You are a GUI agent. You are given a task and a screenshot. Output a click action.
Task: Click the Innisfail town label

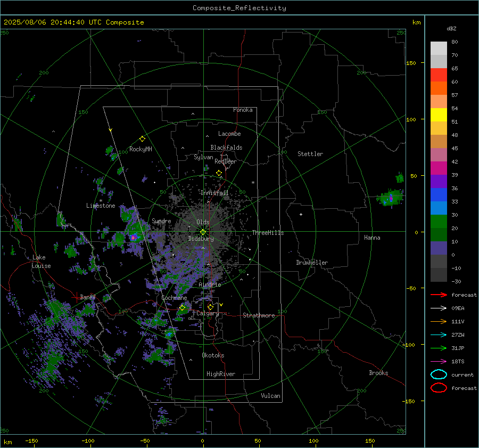click(x=214, y=193)
